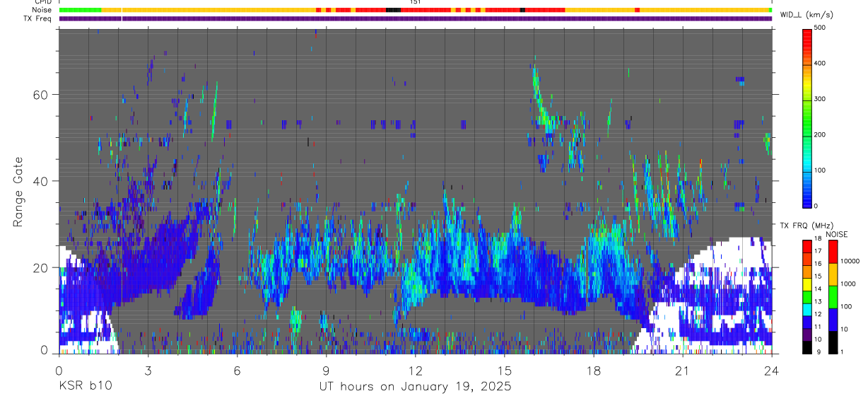Image resolution: width=868 pixels, height=401 pixels.
Task: Click the 'NOISE' legend title
Action: point(838,234)
